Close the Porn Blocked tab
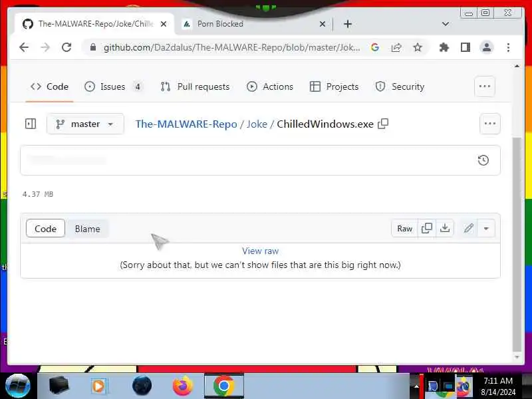The image size is (532, 399). tap(323, 24)
